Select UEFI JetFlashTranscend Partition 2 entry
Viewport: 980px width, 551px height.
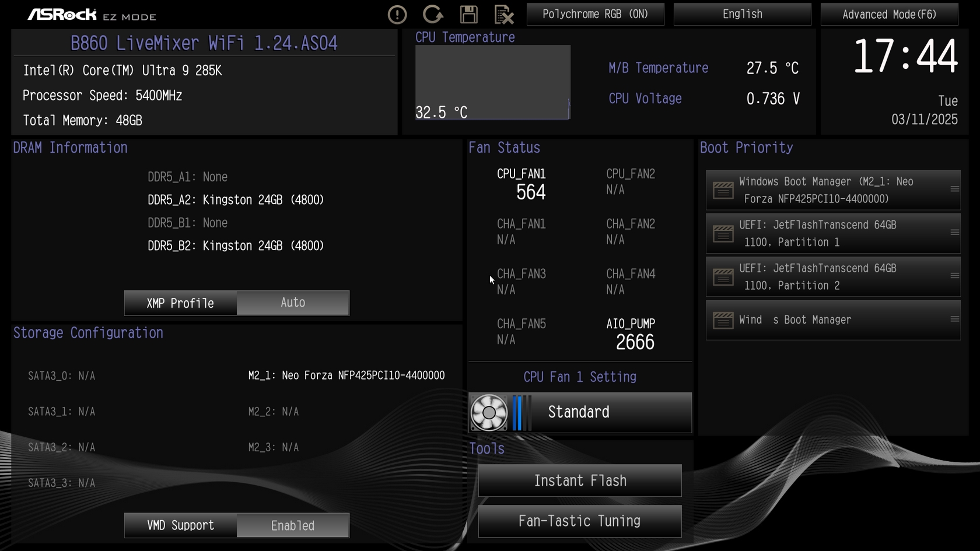click(x=833, y=277)
